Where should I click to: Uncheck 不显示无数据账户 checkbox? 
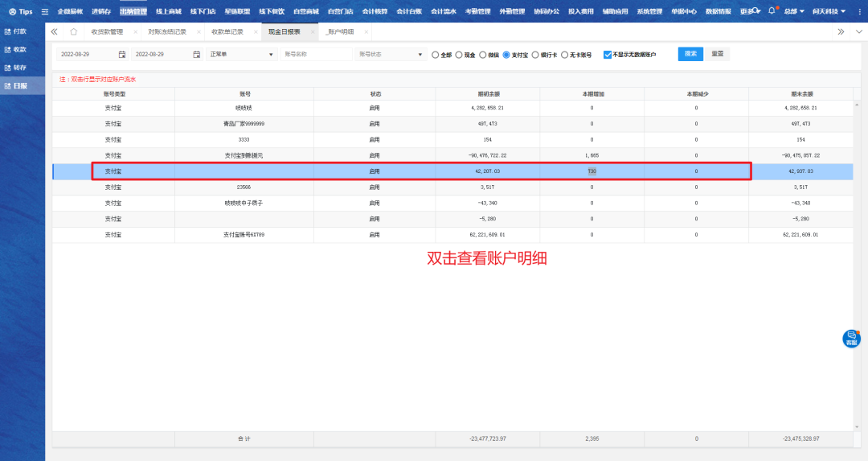point(607,55)
